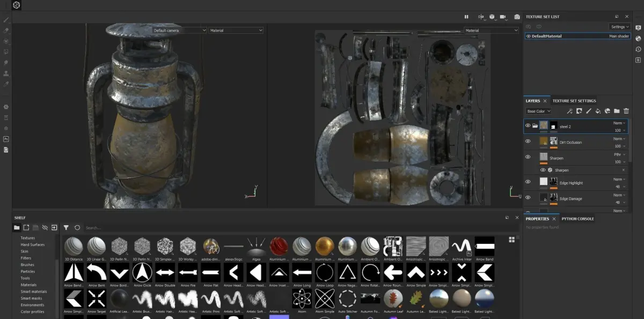The width and height of the screenshot is (644, 319).
Task: Open the Base Color channel dropdown
Action: [538, 111]
